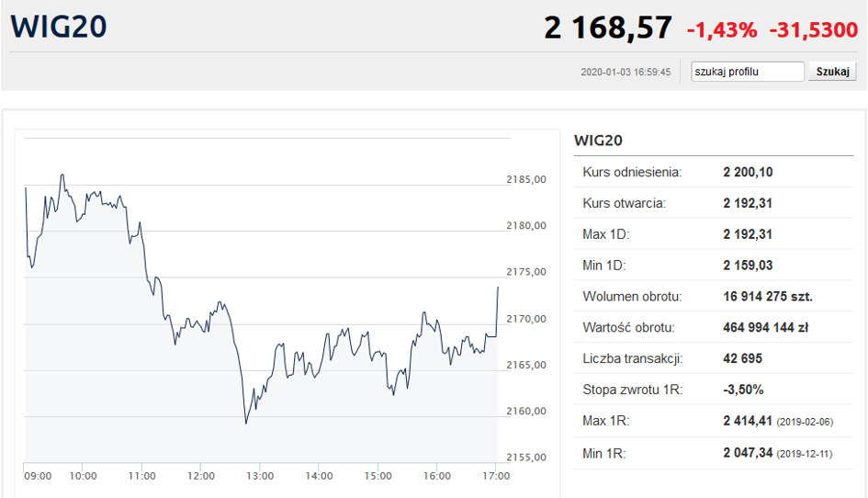868x498 pixels.
Task: Click the 'szukaj profilu' search field
Action: click(x=748, y=72)
